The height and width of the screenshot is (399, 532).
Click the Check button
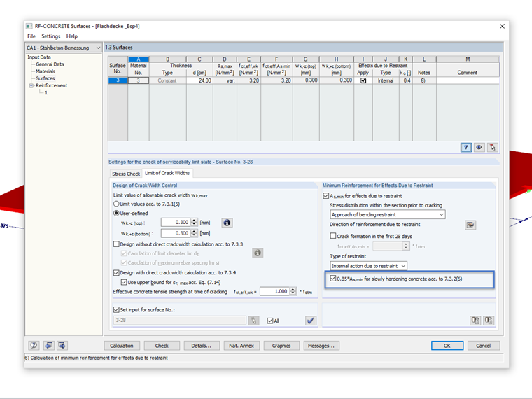click(162, 346)
